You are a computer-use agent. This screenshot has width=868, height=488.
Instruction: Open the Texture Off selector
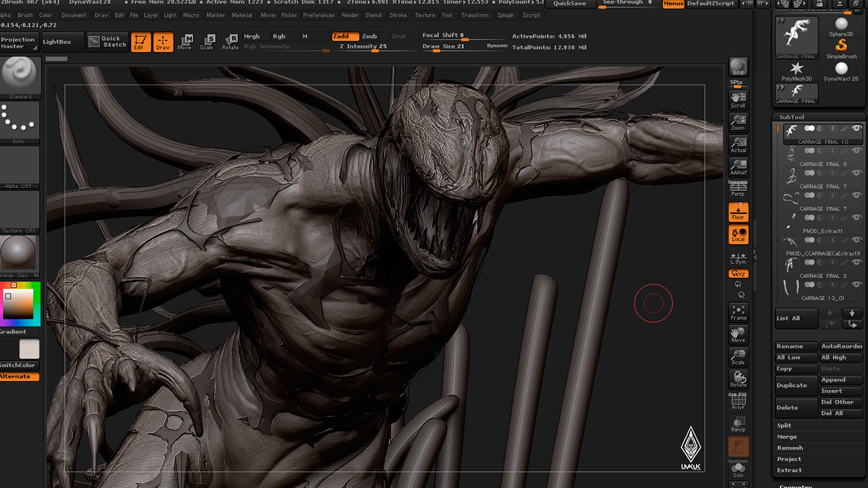[x=20, y=212]
